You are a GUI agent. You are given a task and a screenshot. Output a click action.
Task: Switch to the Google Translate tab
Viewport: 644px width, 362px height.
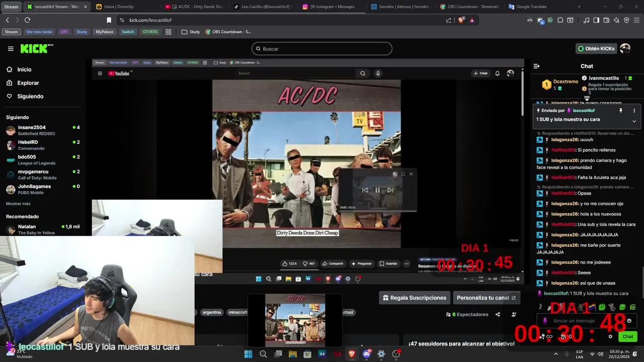(x=539, y=7)
